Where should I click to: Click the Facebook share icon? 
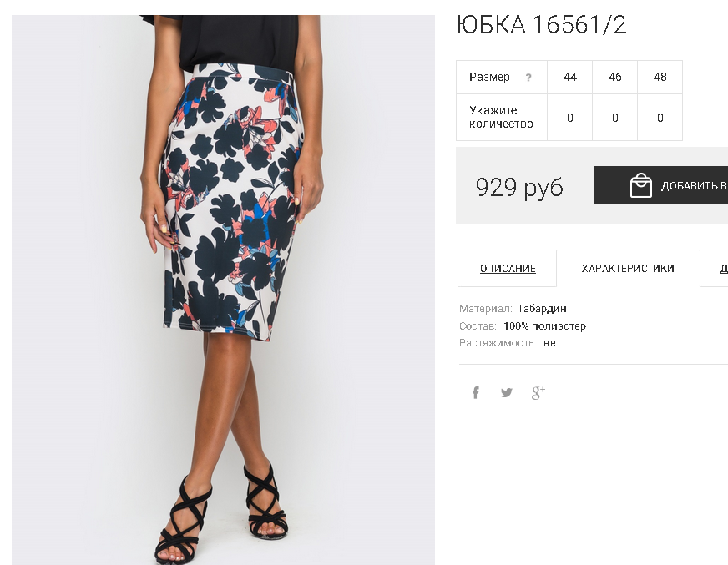[x=475, y=393]
